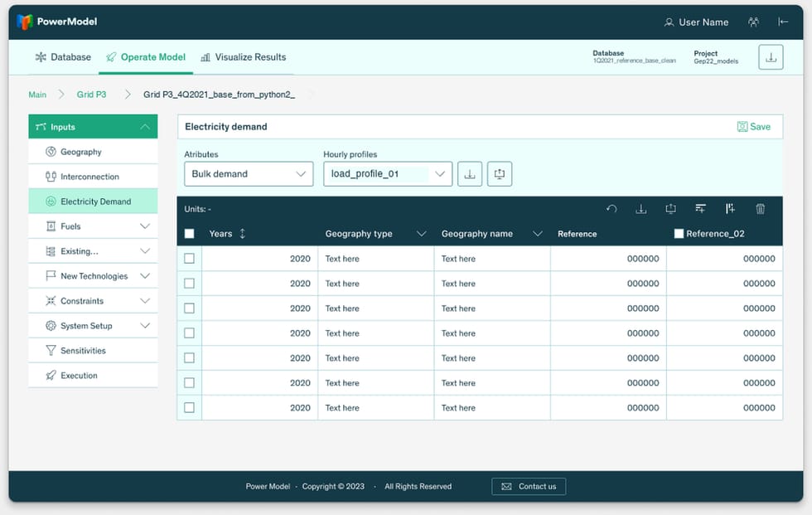Viewport: 812px width, 515px height.
Task: Open the Geography type column filter
Action: tap(422, 234)
